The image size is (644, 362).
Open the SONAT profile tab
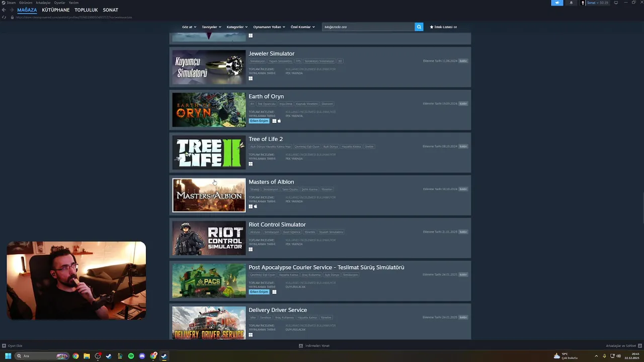click(111, 10)
